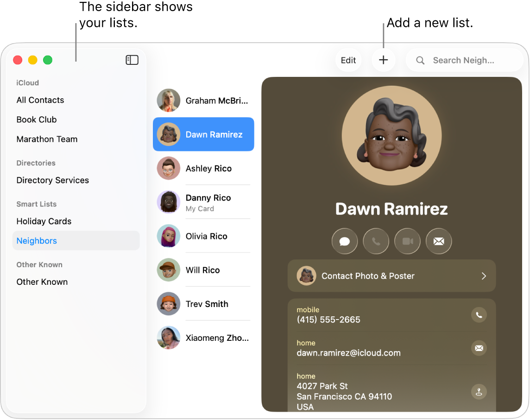
Task: Click the message bubble icon for Dawn
Action: [344, 241]
